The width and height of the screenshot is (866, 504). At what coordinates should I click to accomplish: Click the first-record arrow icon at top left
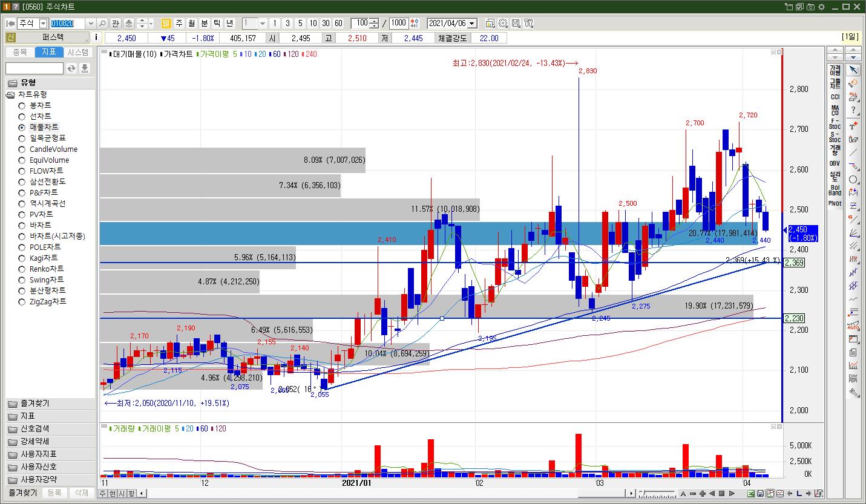point(10,24)
